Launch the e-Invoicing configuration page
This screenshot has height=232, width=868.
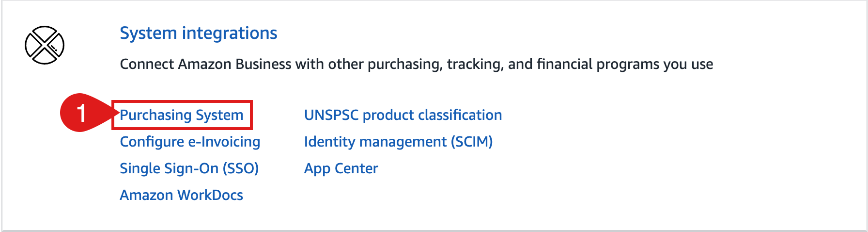190,142
